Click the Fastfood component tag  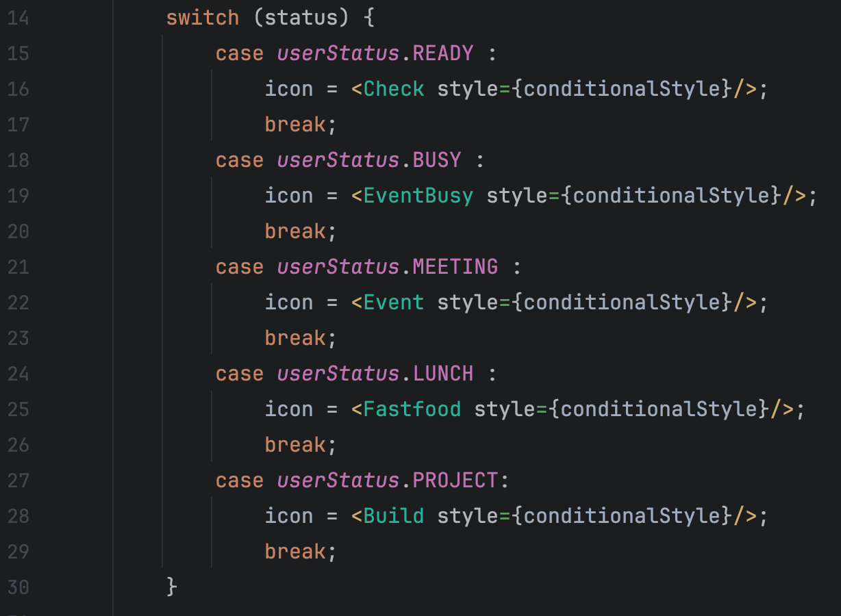[x=412, y=409]
